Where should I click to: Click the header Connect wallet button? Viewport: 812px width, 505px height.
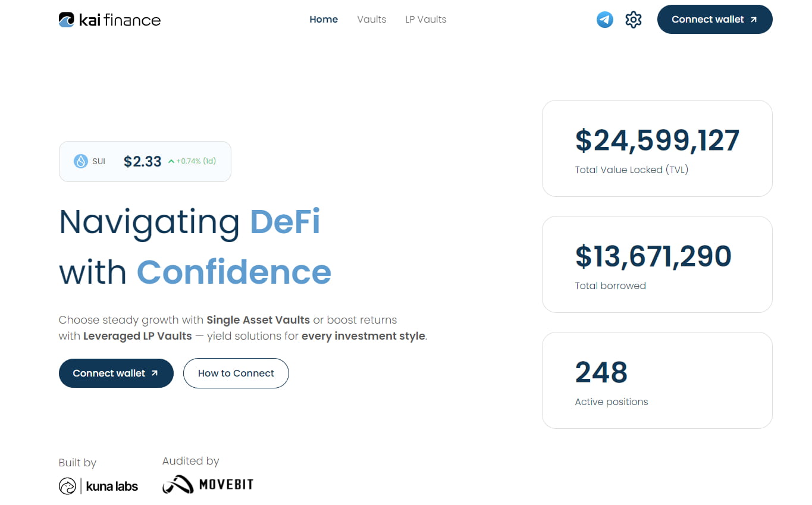pos(714,20)
